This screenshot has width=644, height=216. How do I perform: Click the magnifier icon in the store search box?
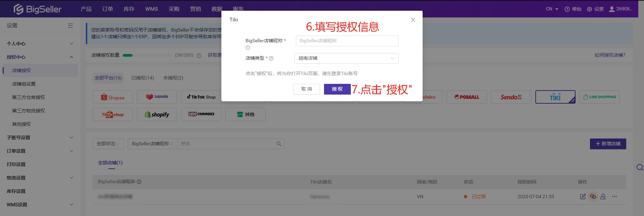[279, 144]
